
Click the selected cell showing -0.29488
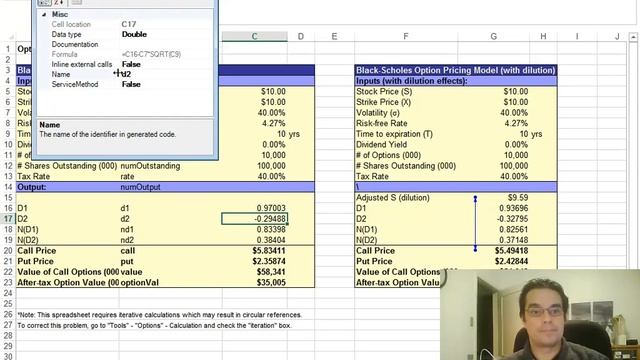pos(254,219)
